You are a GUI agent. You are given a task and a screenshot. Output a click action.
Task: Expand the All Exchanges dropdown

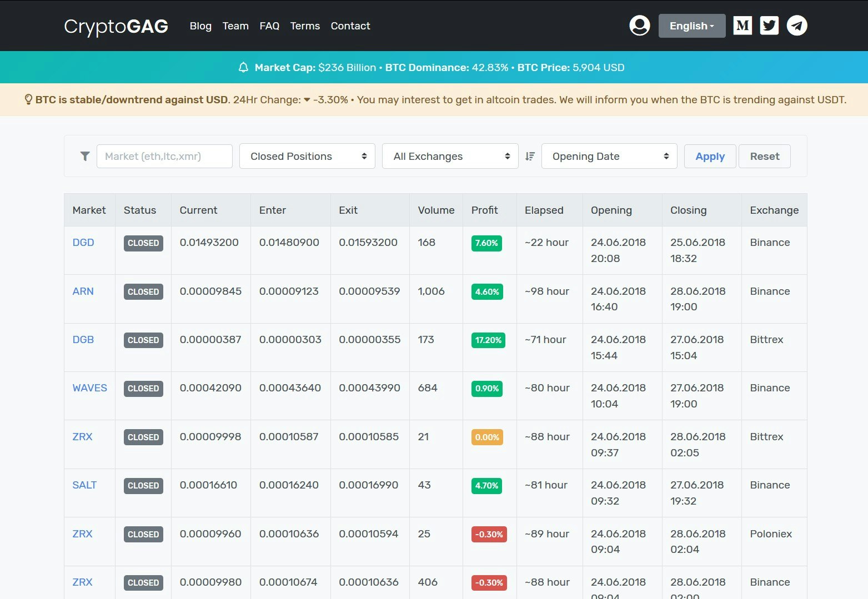450,156
